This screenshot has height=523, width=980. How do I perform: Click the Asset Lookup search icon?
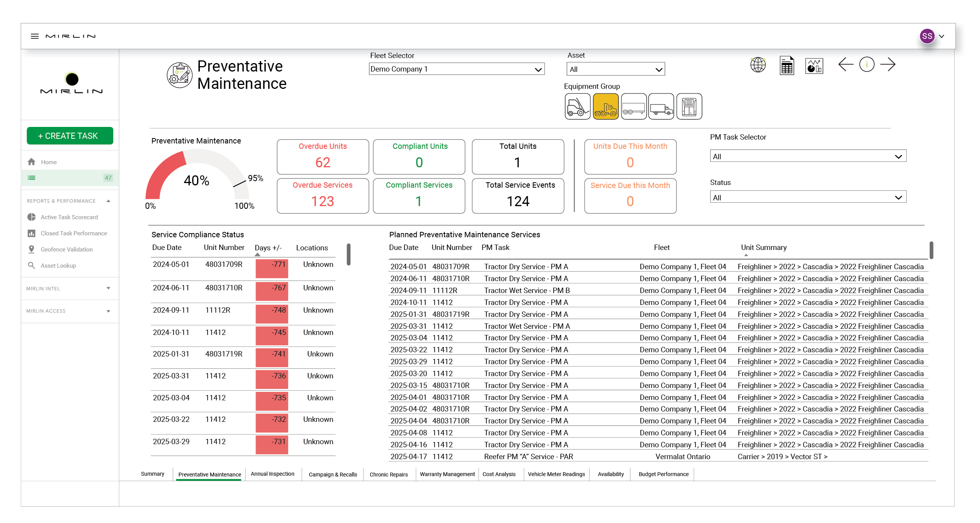32,265
